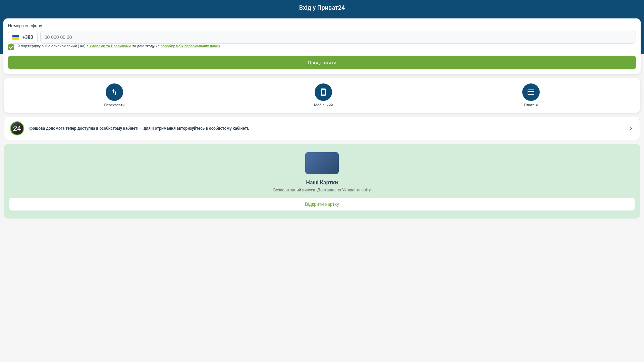Click the Номер телефону label
Viewport: 644px width, 362px height.
click(x=25, y=26)
